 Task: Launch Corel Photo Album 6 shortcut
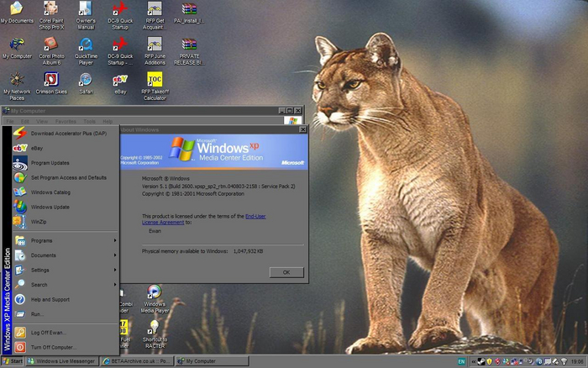click(x=51, y=51)
